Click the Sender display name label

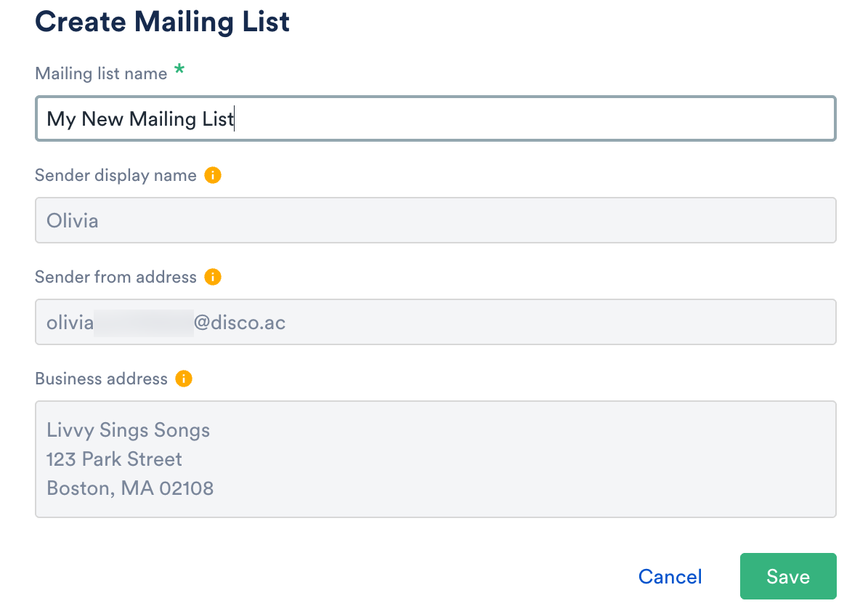115,176
